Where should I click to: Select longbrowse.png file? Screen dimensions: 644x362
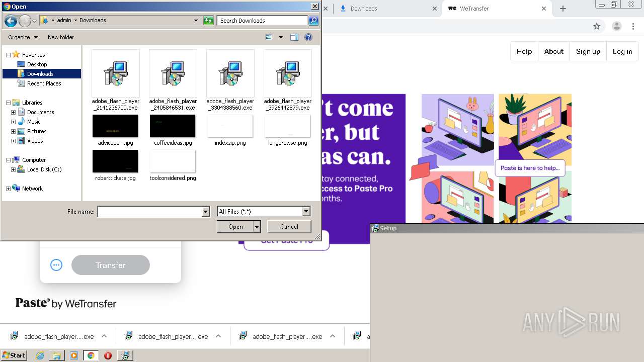(x=288, y=130)
